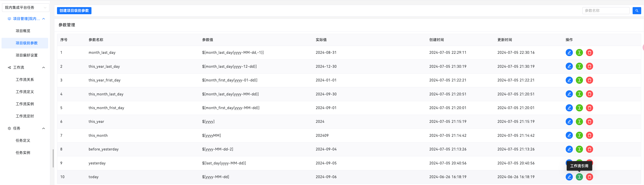Viewport: 644px width, 185px height.
Task: Delete the this_year parameter row
Action: [x=589, y=122]
